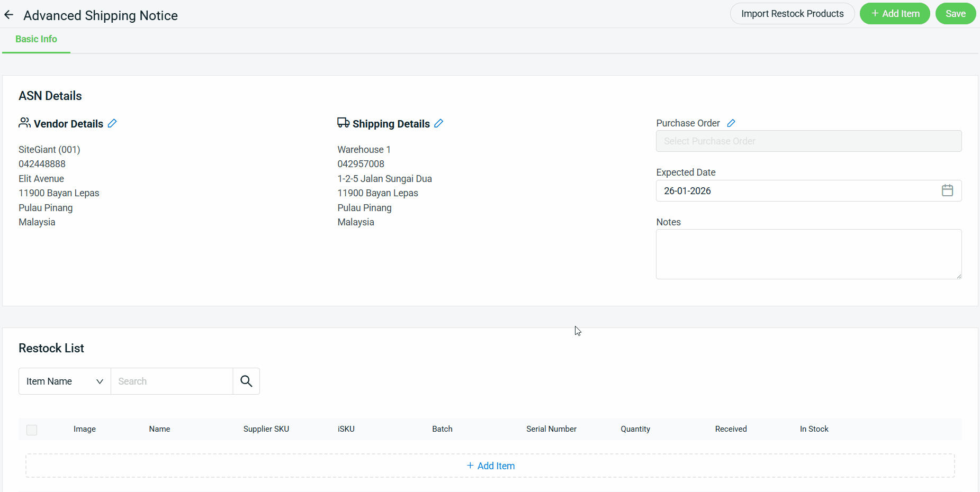
Task: Tick the select-all checkbox in table header
Action: (x=32, y=430)
